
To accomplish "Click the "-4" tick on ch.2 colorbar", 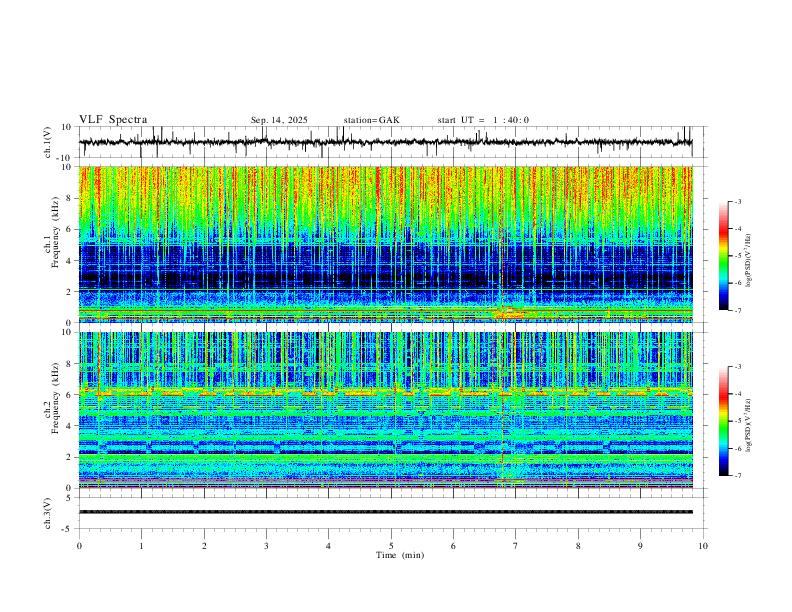I will coord(737,394).
